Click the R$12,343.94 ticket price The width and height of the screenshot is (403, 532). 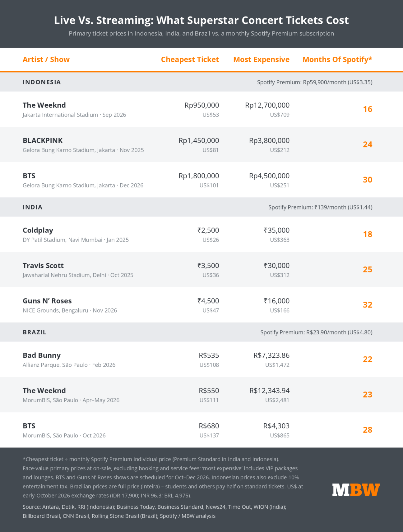270,391
